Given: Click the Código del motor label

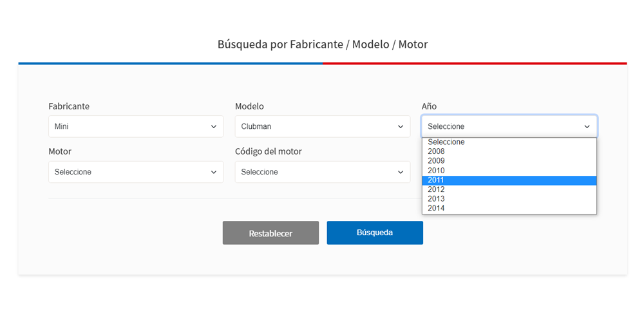Looking at the screenshot, I should point(269,151).
